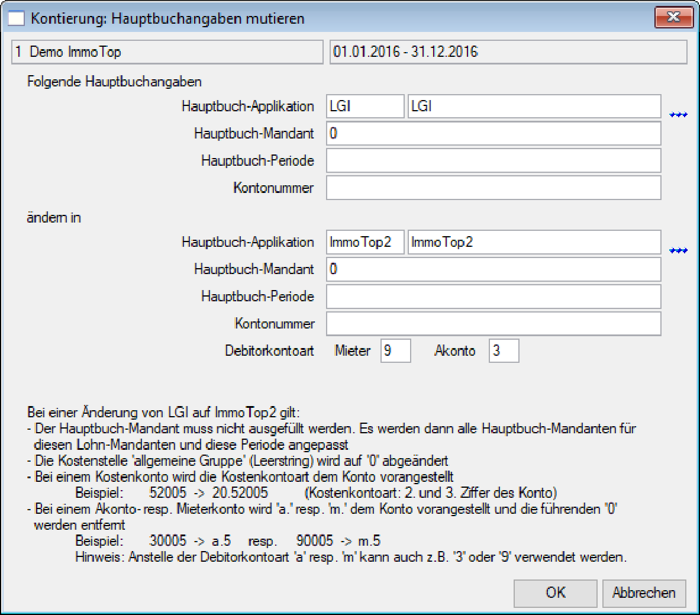Click the 'ändern in' heading
Screen dimensions: 700x615
point(54,217)
